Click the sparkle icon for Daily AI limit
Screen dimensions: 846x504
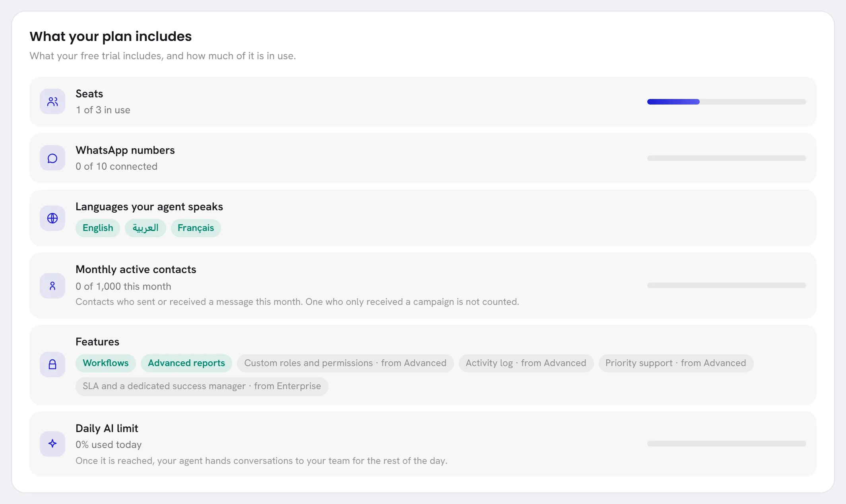[x=52, y=444]
